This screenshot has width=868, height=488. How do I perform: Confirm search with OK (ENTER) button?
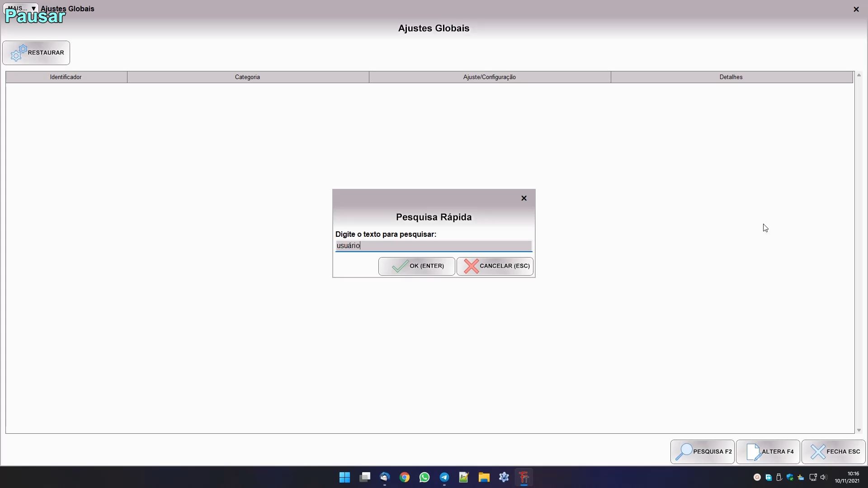tap(416, 266)
